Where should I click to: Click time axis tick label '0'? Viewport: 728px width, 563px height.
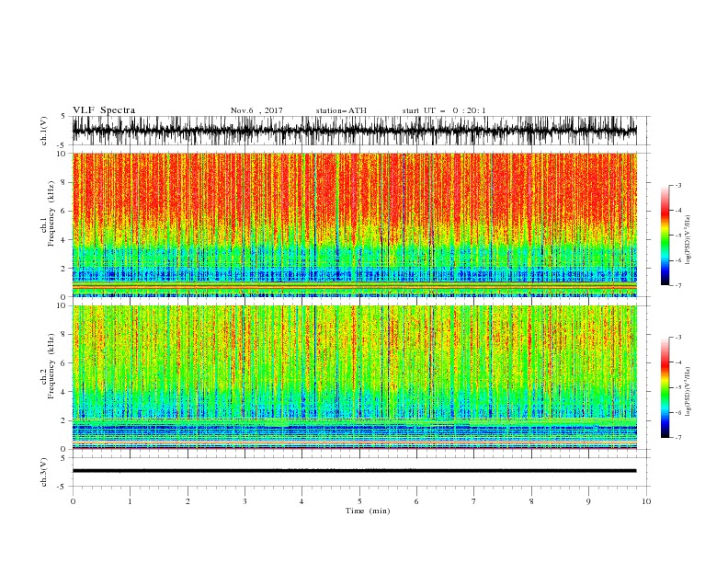click(73, 501)
